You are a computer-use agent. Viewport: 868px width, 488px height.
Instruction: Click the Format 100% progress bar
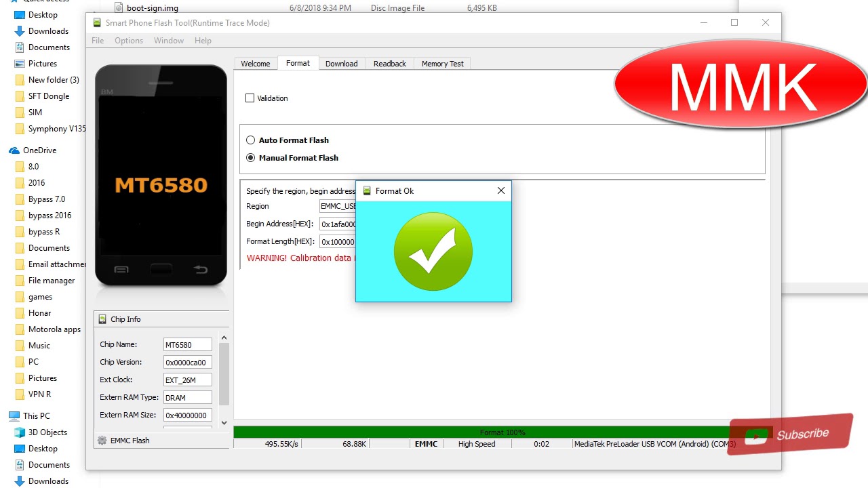tap(502, 432)
